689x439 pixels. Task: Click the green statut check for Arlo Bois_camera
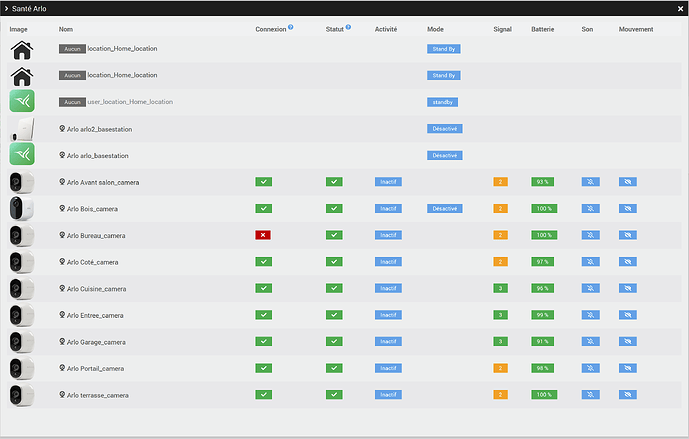tap(334, 209)
